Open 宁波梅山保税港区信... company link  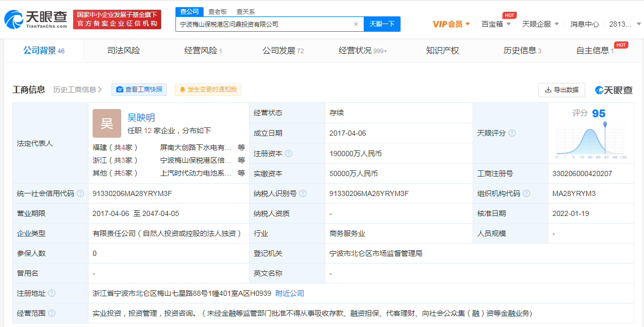click(x=196, y=160)
